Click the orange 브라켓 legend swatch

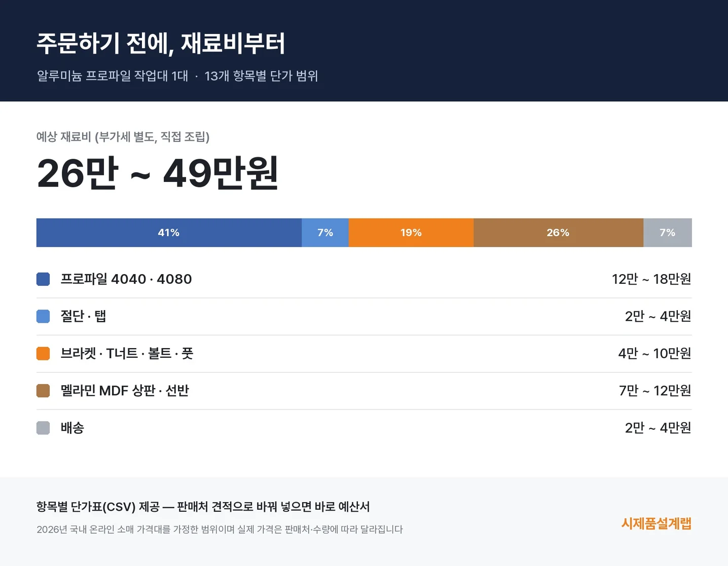click(x=43, y=354)
